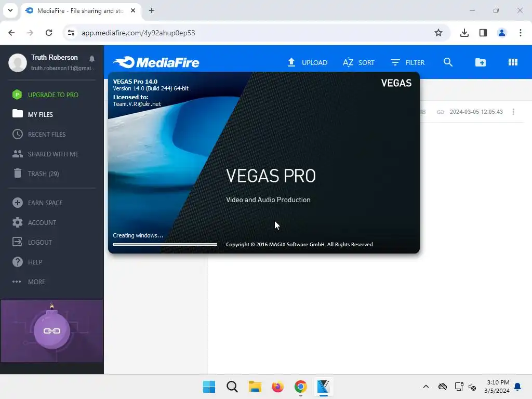This screenshot has height=399, width=532.
Task: Click the network tray icon
Action: coord(459,387)
